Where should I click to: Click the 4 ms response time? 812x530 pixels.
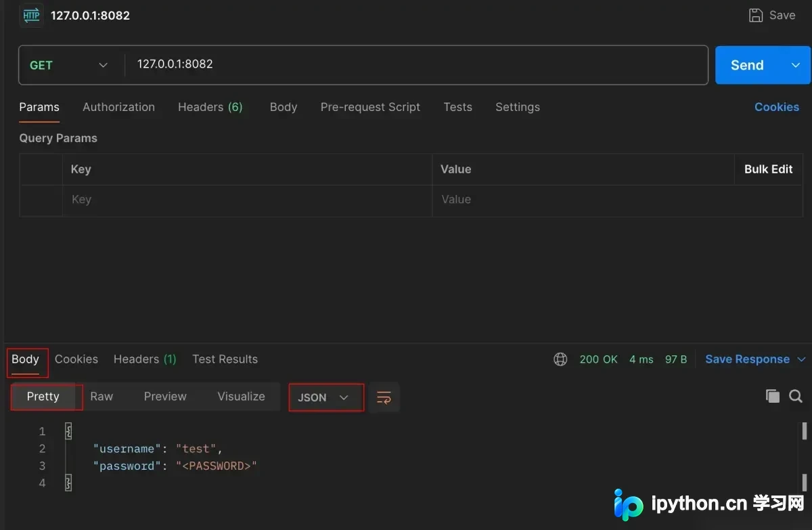coord(641,359)
